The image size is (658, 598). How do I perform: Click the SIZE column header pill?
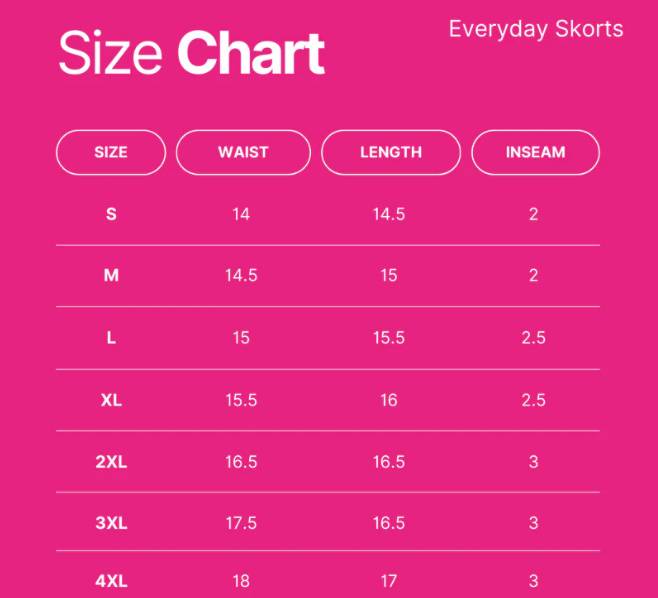coord(111,153)
